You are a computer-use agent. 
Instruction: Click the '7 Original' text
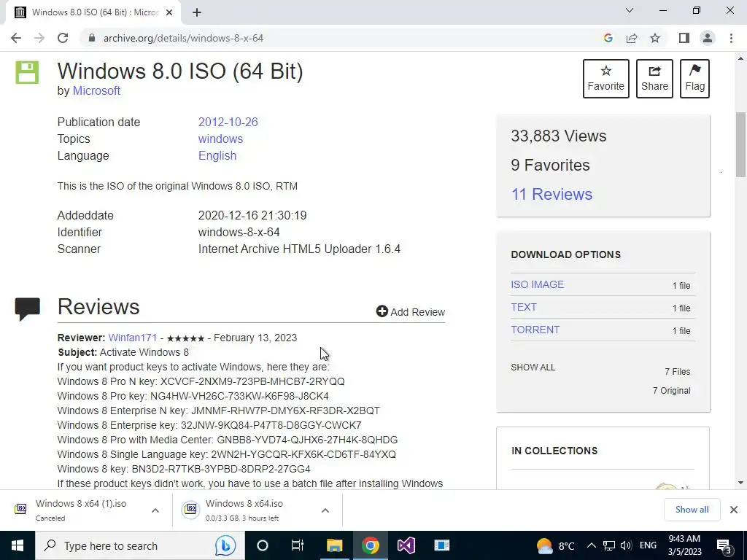[x=671, y=391]
